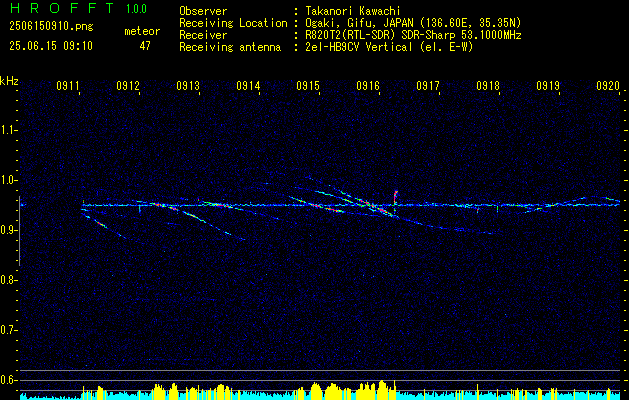The width and height of the screenshot is (629, 400).
Task: Click the 0918 time marker
Action: (x=488, y=85)
